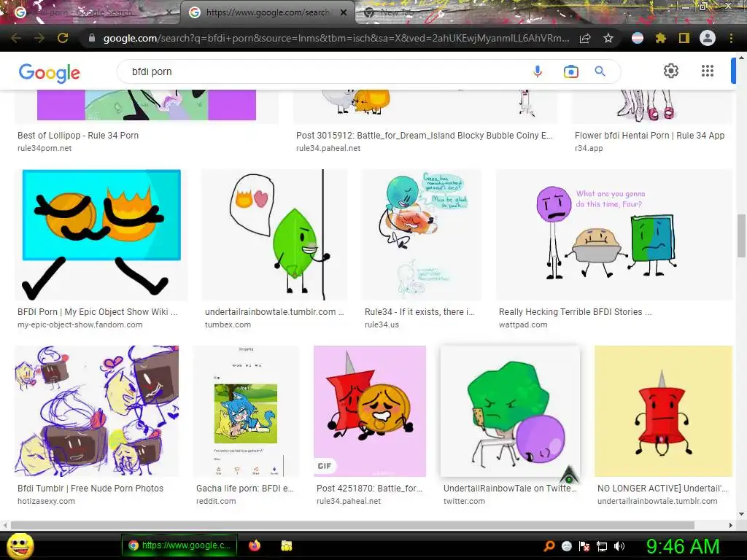Click the address bar URL
This screenshot has height=560, width=747.
click(336, 38)
